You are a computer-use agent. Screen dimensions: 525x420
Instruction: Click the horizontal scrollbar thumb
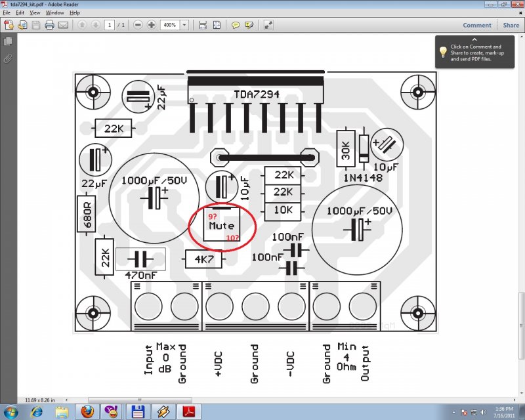pyautogui.click(x=140, y=400)
